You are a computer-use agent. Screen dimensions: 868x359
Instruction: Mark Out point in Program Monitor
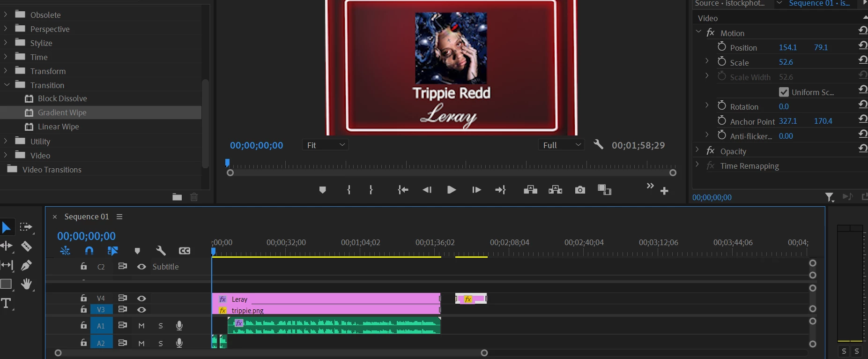click(371, 190)
